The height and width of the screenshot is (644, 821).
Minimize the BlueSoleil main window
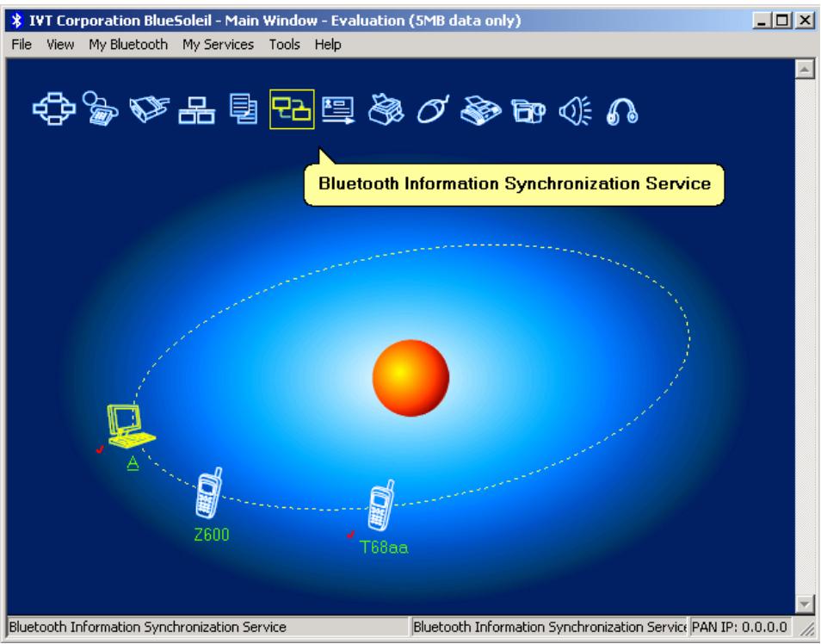click(762, 21)
